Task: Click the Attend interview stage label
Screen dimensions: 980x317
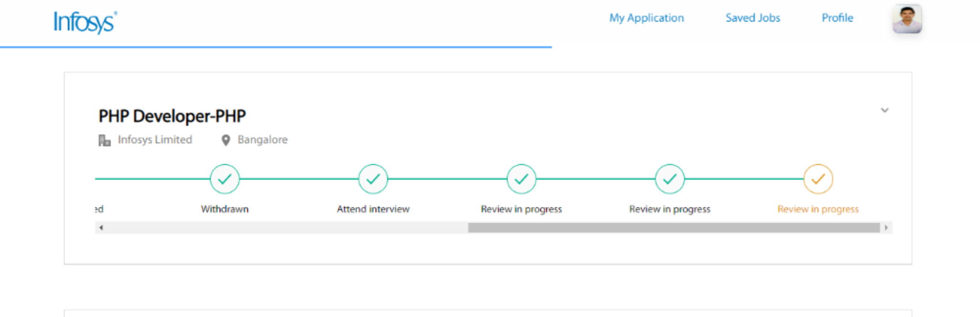Action: pyautogui.click(x=373, y=209)
